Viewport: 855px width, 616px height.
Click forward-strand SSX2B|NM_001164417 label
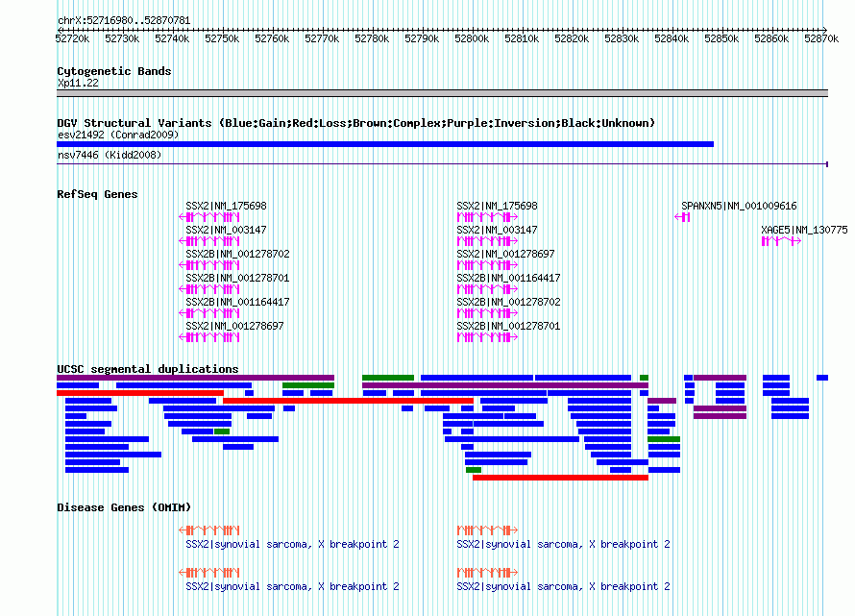coord(508,278)
